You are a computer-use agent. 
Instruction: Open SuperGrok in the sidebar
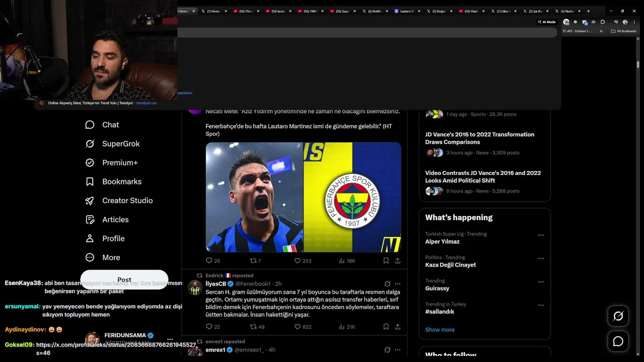(112, 144)
